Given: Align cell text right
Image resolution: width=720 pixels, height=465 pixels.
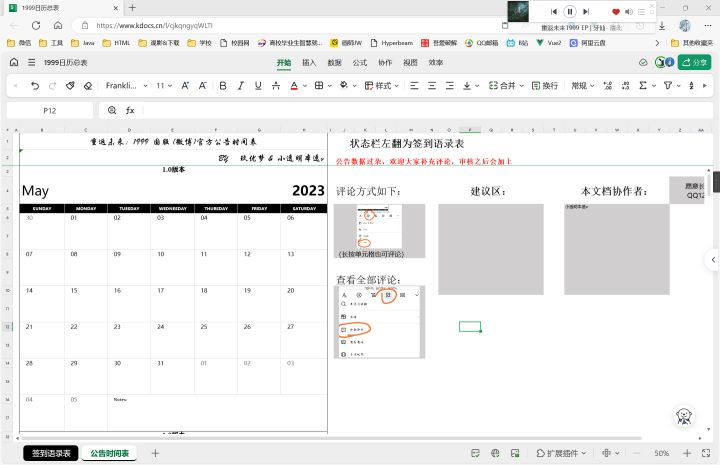Looking at the screenshot, I should pos(450,85).
